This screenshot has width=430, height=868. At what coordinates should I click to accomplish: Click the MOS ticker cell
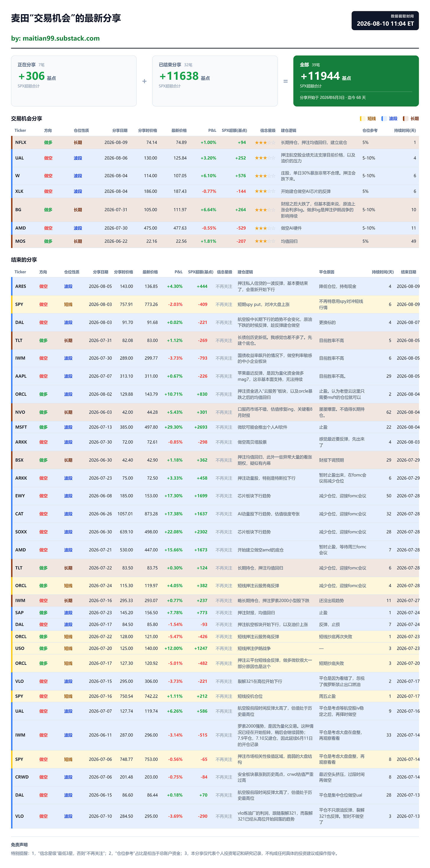click(x=20, y=241)
